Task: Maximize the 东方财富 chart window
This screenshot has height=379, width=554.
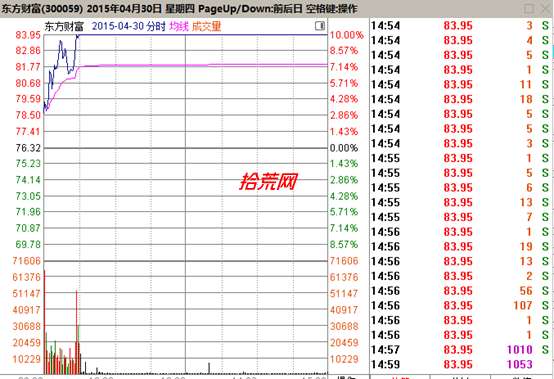Action: pyautogui.click(x=529, y=8)
